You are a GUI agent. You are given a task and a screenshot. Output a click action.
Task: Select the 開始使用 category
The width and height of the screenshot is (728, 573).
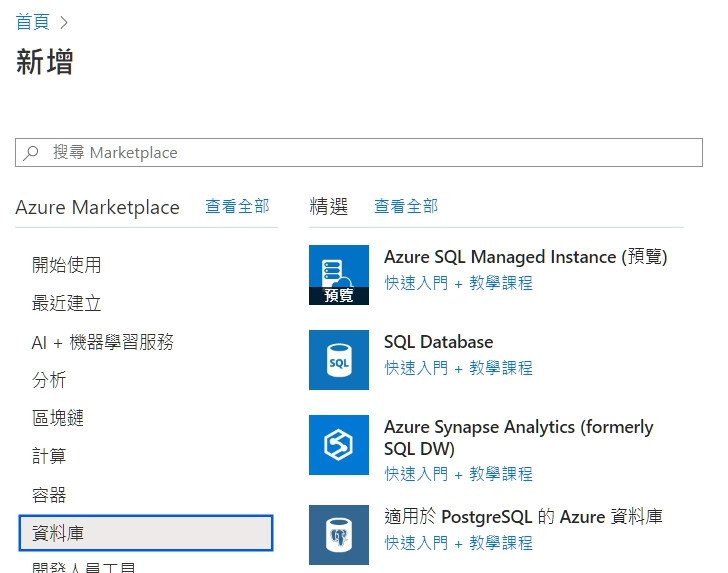click(x=66, y=265)
